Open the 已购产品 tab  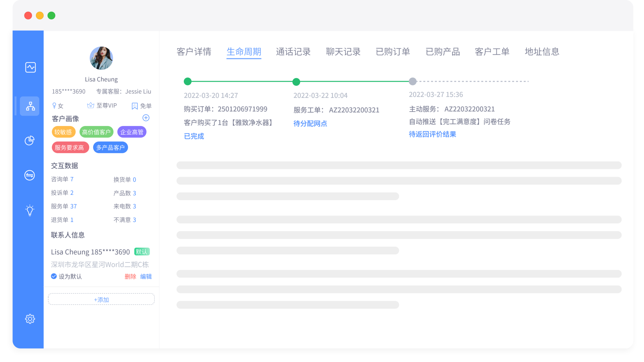[443, 52]
